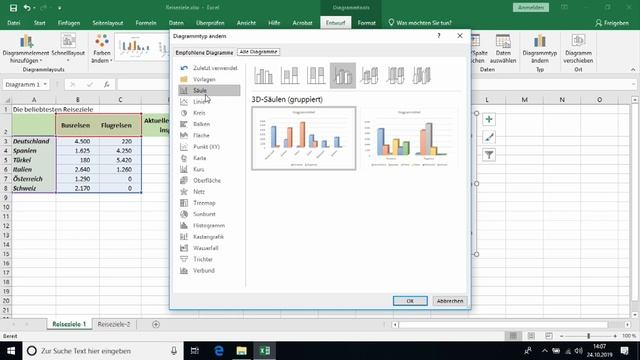Click Undo icon in quick access toolbar
This screenshot has height=360, width=640.
pyautogui.click(x=27, y=8)
